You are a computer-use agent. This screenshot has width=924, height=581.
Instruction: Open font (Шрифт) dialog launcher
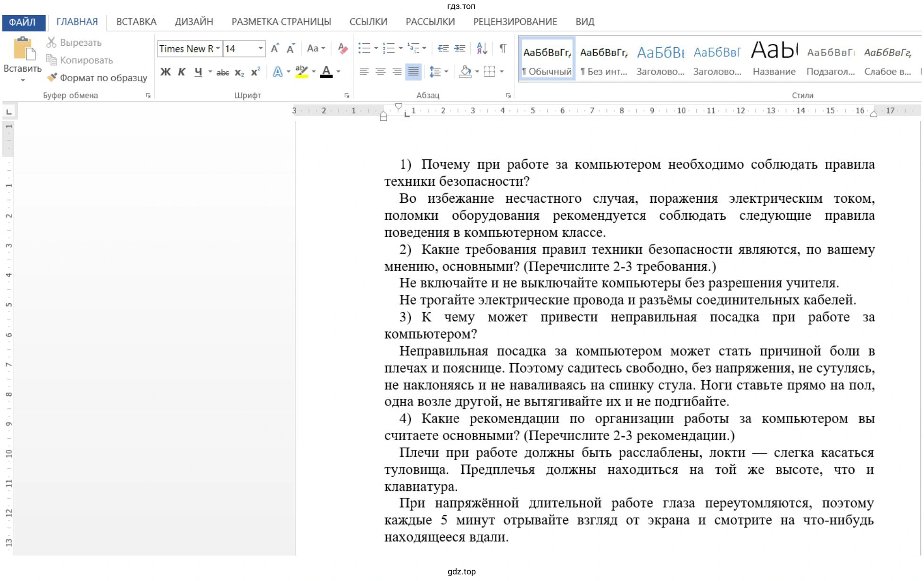[347, 96]
